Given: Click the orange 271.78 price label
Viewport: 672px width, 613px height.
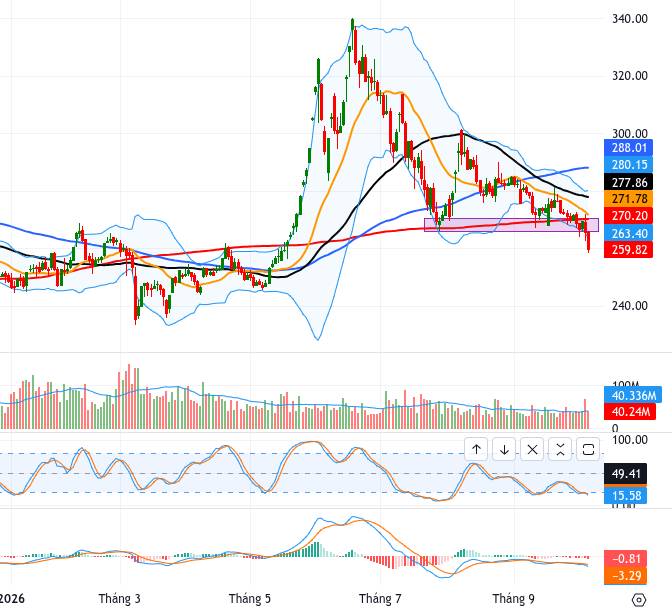Looking at the screenshot, I should point(628,199).
